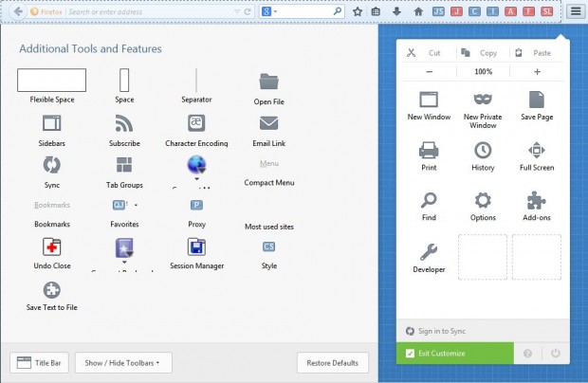588x383 pixels.
Task: Click the Downloads arrow toolbar icon
Action: coord(396,11)
